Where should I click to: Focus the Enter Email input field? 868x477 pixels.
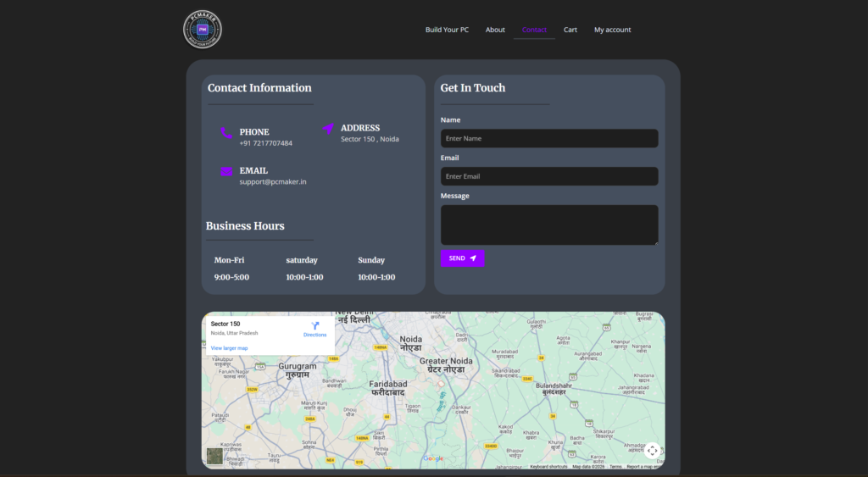click(x=549, y=176)
